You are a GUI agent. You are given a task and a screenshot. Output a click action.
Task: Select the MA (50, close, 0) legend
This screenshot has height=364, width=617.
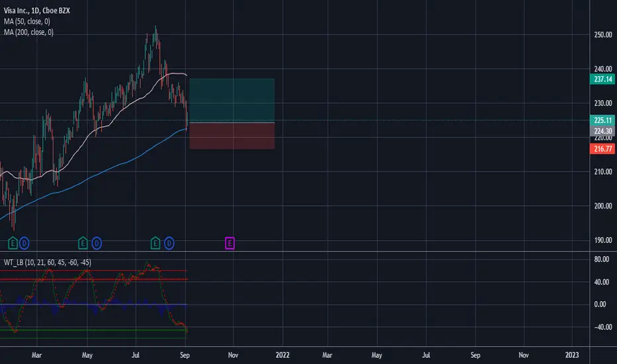pyautogui.click(x=26, y=21)
